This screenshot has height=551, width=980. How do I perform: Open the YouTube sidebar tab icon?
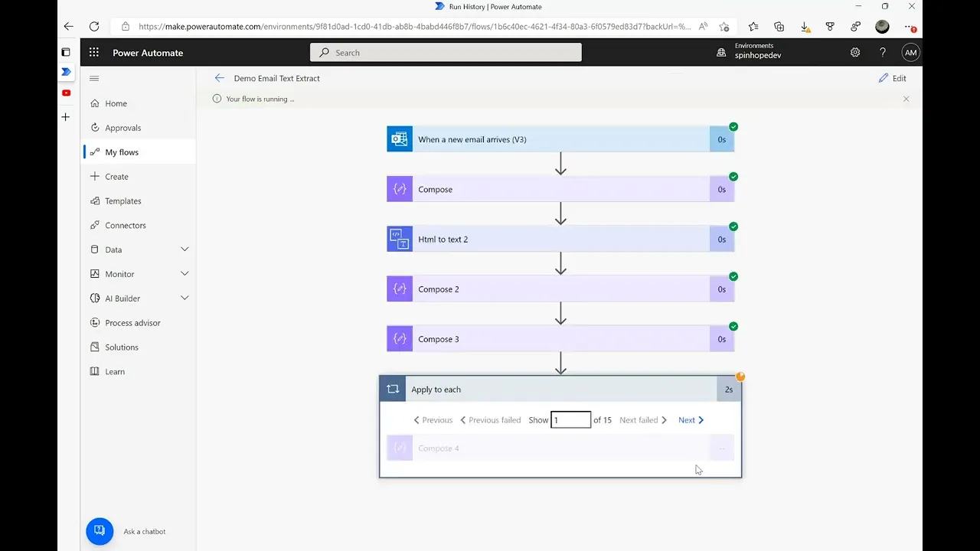click(x=66, y=93)
